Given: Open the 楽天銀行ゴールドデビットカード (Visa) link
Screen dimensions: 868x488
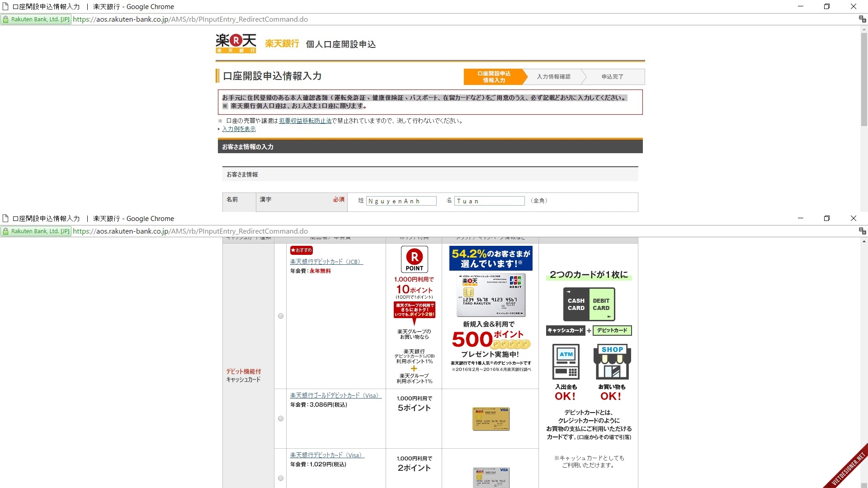Looking at the screenshot, I should click(336, 395).
